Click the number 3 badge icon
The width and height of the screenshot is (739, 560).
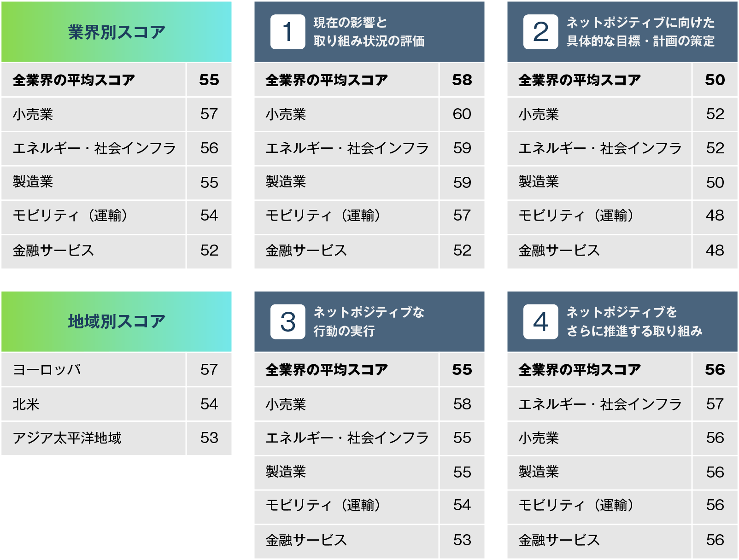[x=287, y=321]
